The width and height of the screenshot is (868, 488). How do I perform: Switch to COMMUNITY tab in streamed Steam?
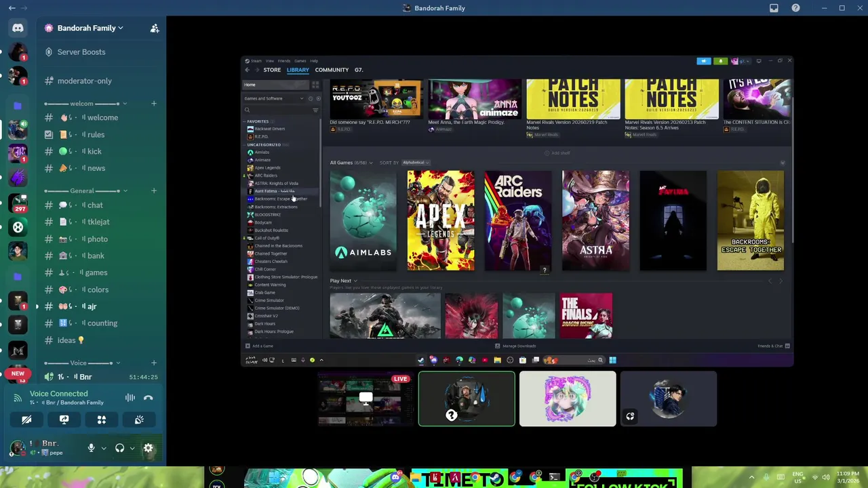click(x=332, y=70)
